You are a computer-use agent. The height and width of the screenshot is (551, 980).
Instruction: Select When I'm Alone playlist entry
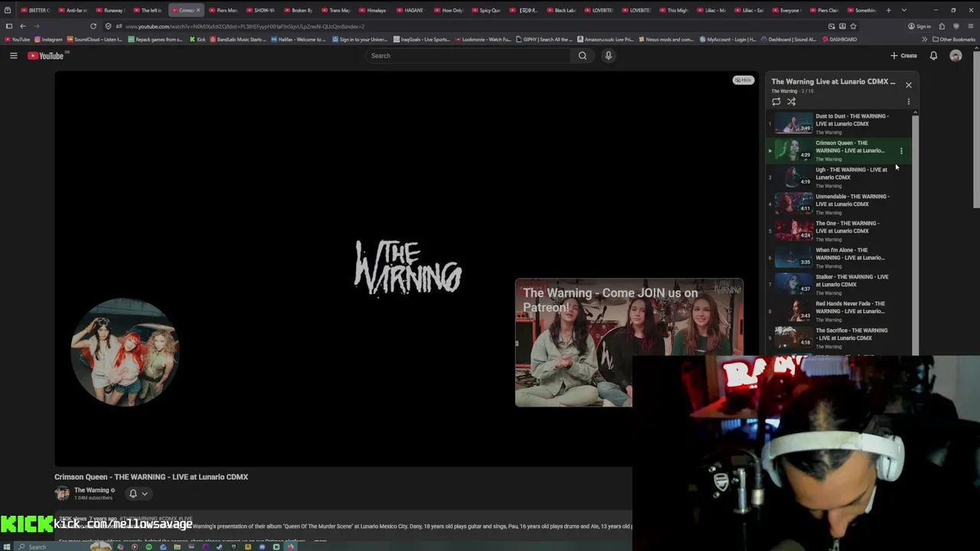point(840,257)
